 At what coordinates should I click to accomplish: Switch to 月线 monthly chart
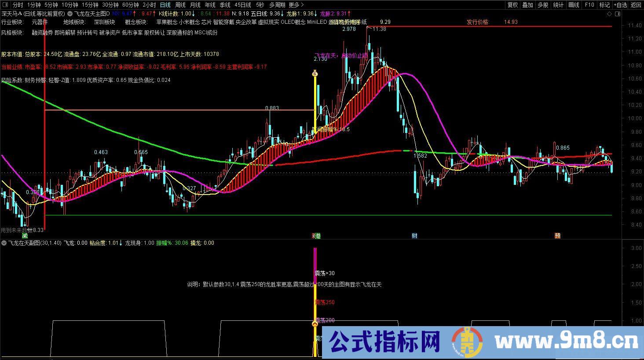point(195,5)
